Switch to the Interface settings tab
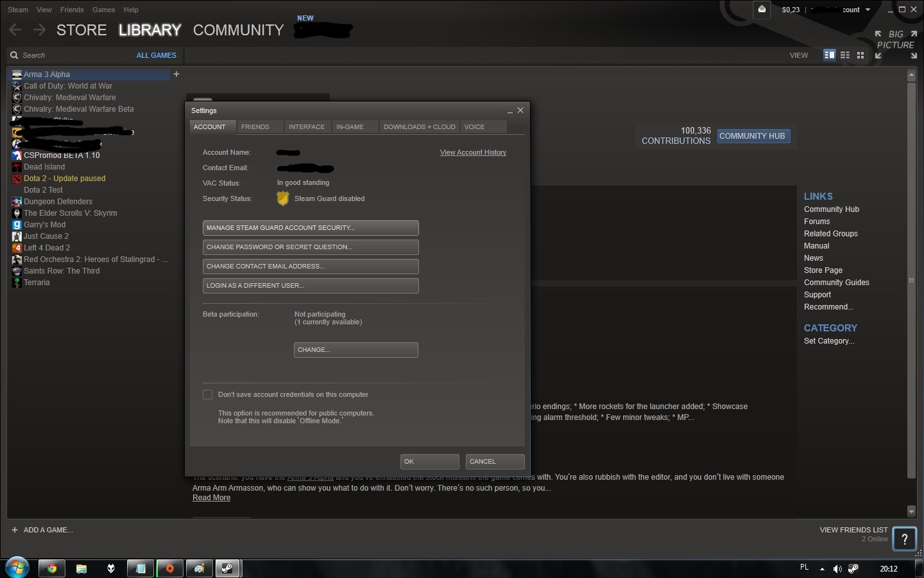The height and width of the screenshot is (578, 924). pos(307,127)
